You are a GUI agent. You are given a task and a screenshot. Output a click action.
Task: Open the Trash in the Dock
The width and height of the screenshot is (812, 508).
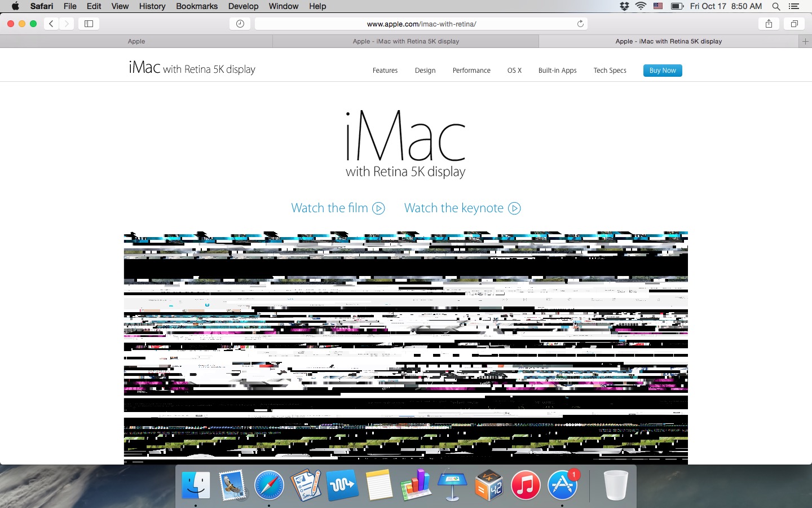point(616,485)
